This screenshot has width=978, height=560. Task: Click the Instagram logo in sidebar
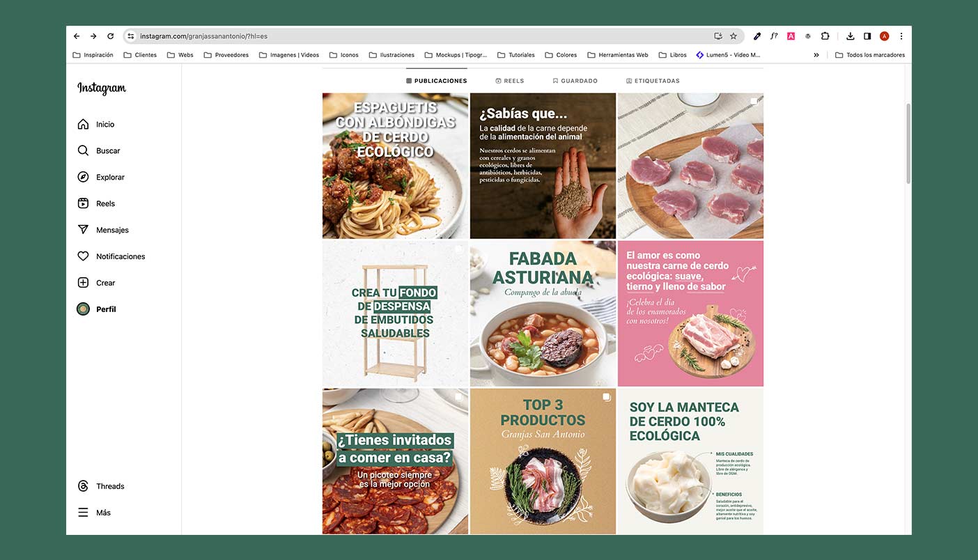click(x=102, y=88)
